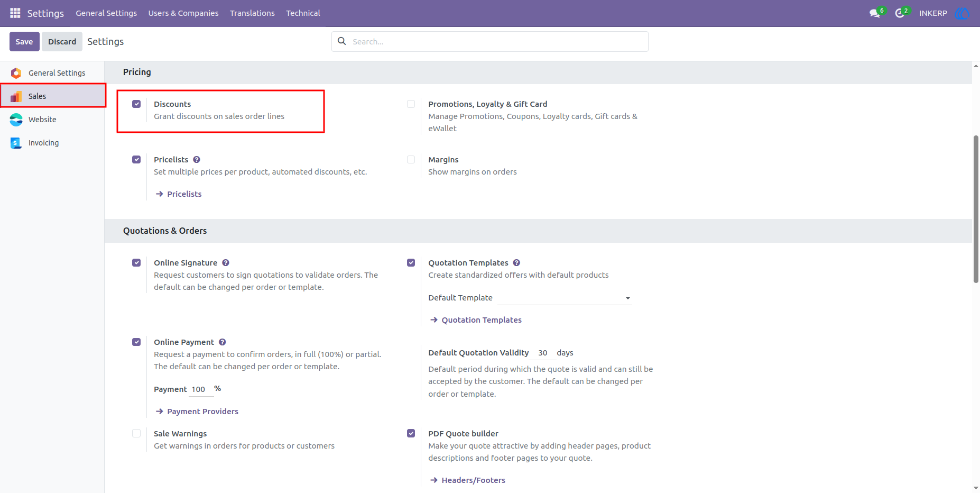Open the conversations message icon
Screen dimensions: 980x493
(x=875, y=13)
